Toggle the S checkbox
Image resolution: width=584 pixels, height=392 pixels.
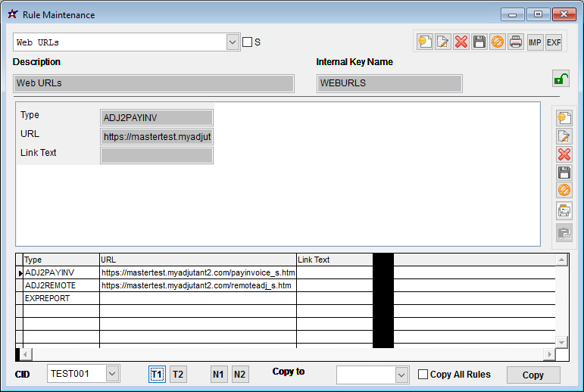click(247, 42)
